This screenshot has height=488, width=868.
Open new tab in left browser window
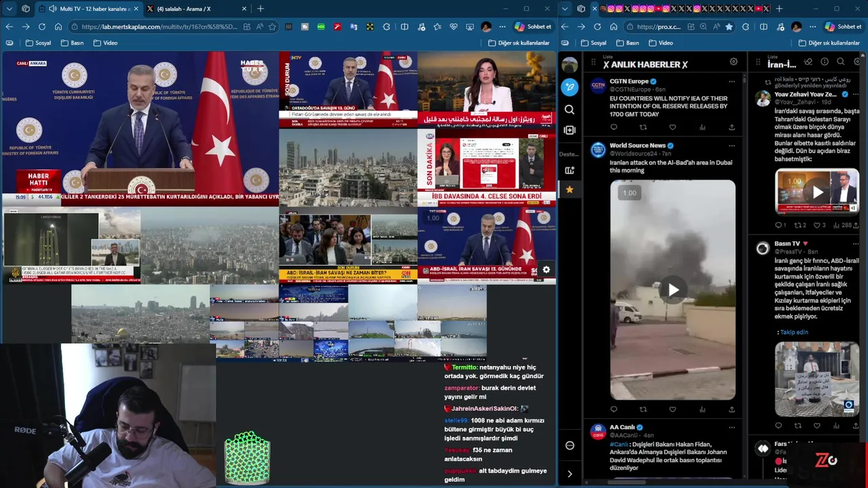[260, 9]
